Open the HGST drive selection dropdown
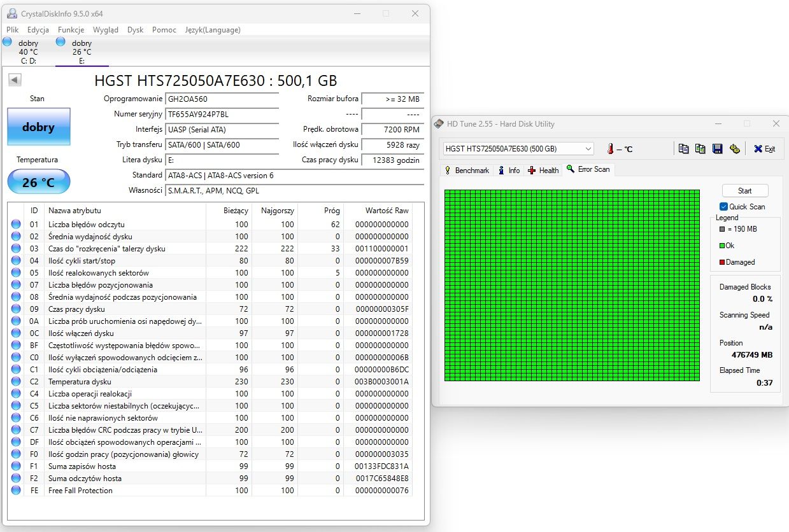This screenshot has height=532, width=789. pos(518,148)
